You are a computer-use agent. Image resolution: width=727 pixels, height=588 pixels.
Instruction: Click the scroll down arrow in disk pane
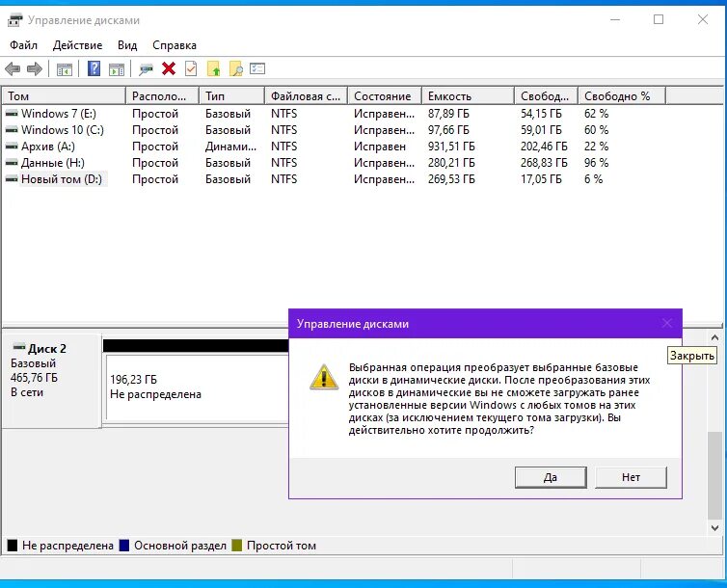tap(714, 528)
